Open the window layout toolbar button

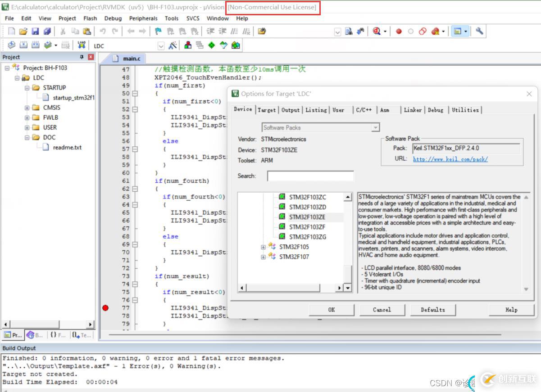(458, 31)
